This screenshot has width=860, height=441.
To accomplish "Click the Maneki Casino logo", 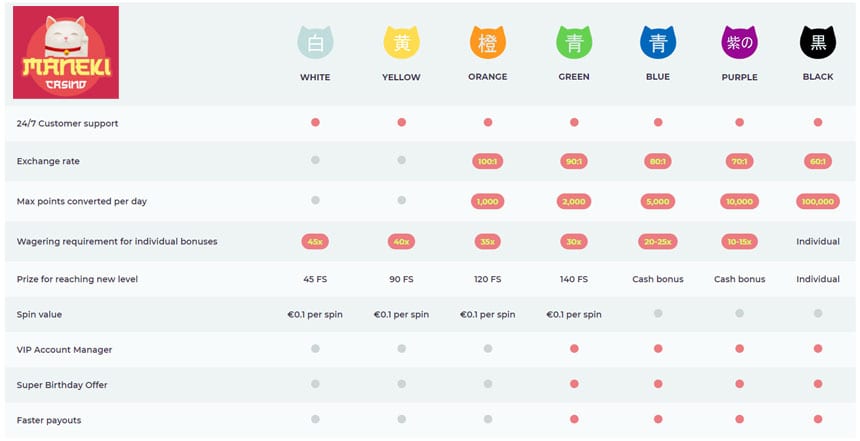I will click(66, 52).
